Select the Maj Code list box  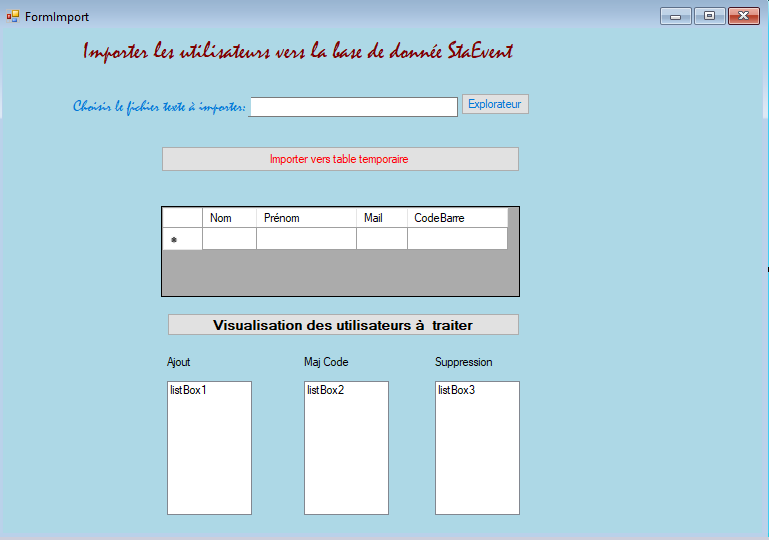346,448
